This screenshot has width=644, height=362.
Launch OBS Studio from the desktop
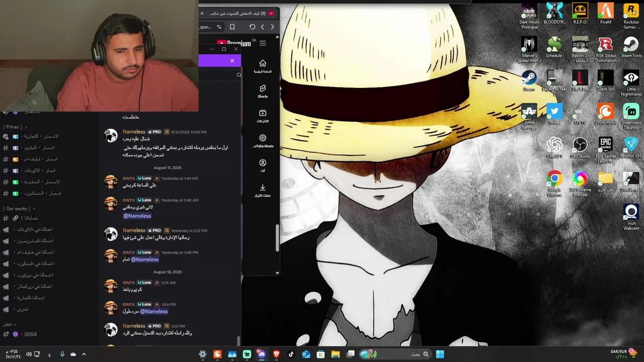click(580, 148)
